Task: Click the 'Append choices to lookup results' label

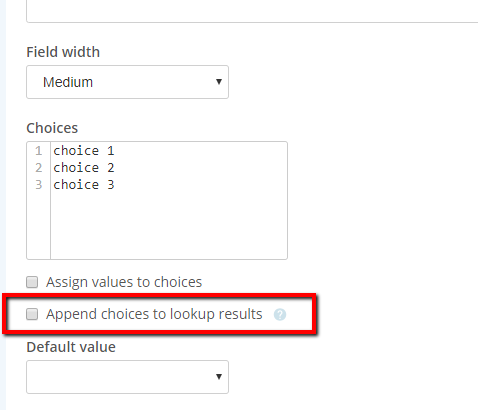Action: point(154,314)
